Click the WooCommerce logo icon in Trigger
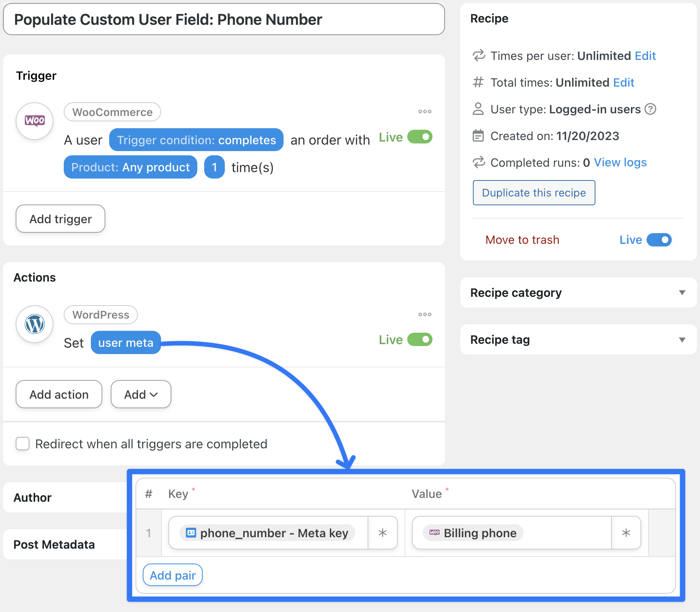Image resolution: width=700 pixels, height=612 pixels. click(x=34, y=121)
